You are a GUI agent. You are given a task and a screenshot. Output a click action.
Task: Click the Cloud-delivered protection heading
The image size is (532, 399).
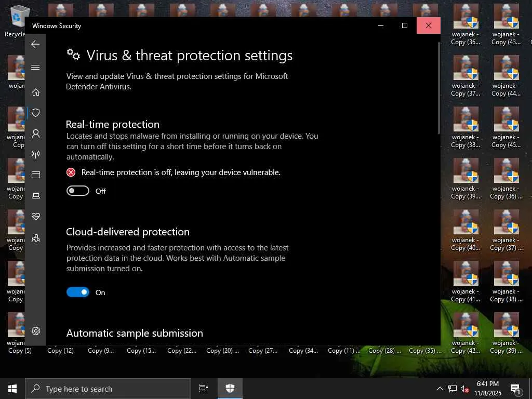tap(128, 232)
